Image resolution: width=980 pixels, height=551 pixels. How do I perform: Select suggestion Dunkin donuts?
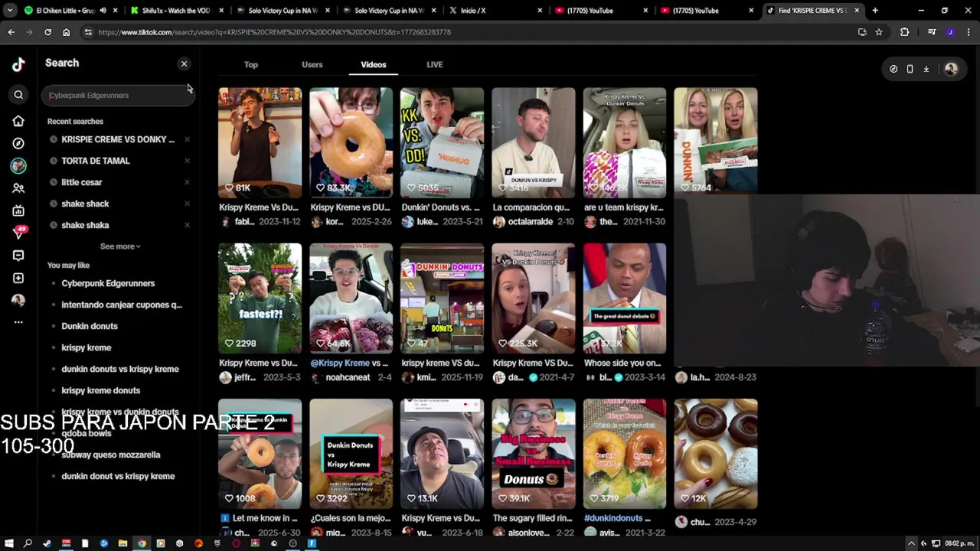(x=90, y=326)
